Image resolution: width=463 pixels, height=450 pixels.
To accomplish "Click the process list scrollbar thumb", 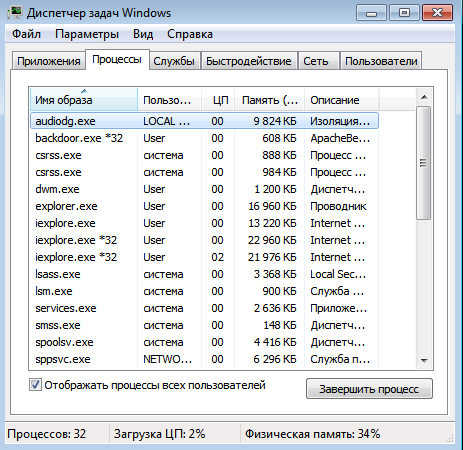I will [x=424, y=163].
